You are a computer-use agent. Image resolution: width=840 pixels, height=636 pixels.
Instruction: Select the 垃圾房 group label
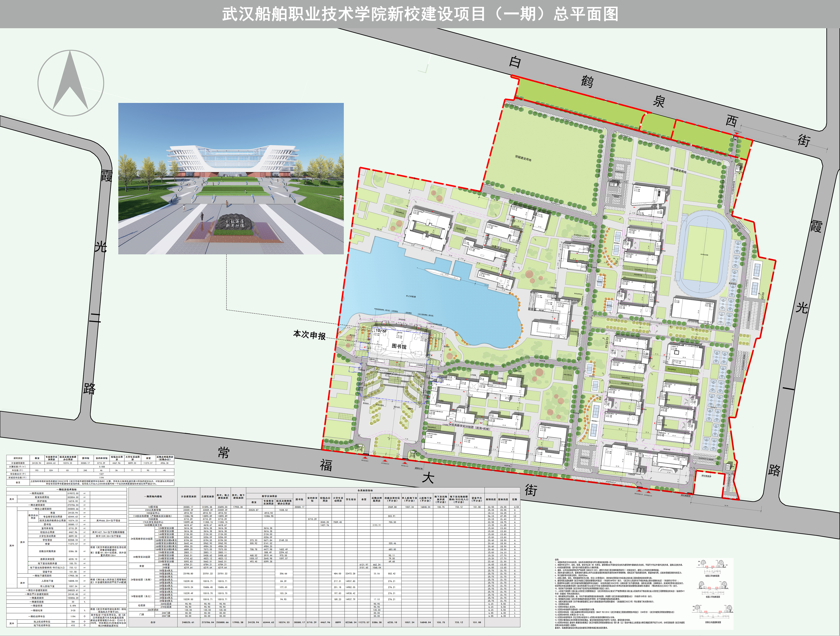pyautogui.click(x=141, y=605)
